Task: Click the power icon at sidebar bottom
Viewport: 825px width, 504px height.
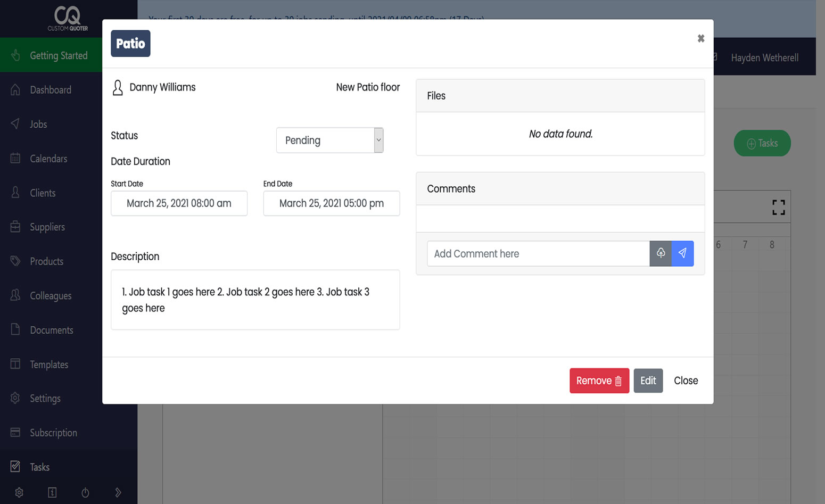Action: click(85, 492)
